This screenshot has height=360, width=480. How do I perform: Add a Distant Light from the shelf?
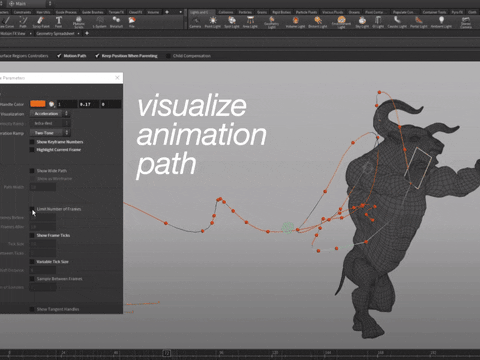(318, 22)
